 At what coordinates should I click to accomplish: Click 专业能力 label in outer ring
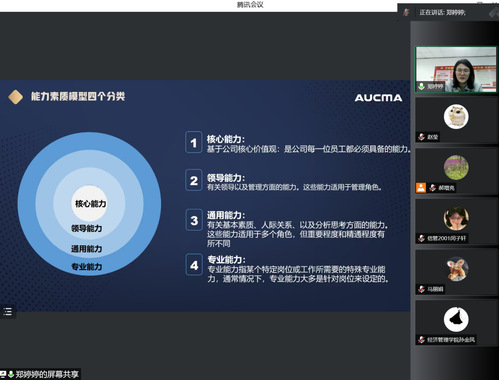[87, 267]
